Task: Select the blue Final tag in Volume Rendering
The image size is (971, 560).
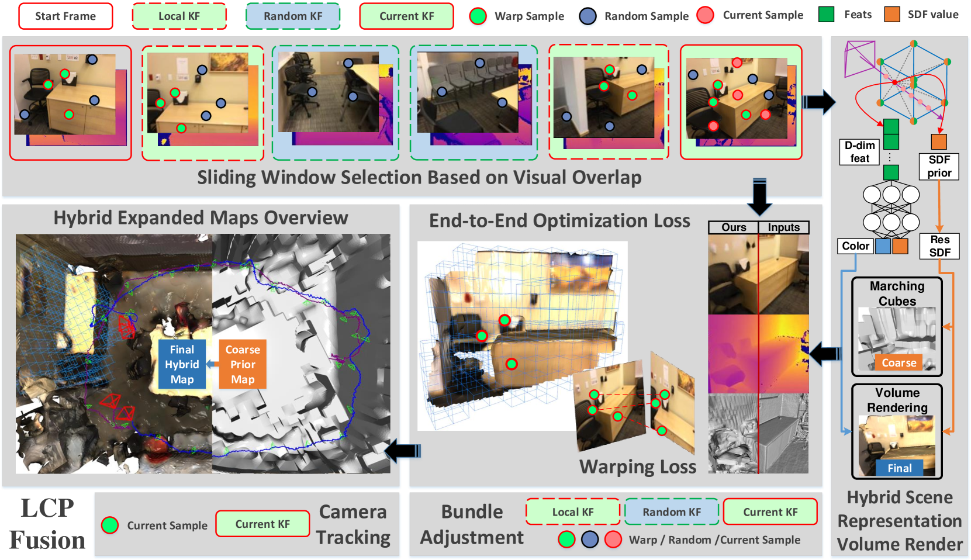Action: (899, 468)
